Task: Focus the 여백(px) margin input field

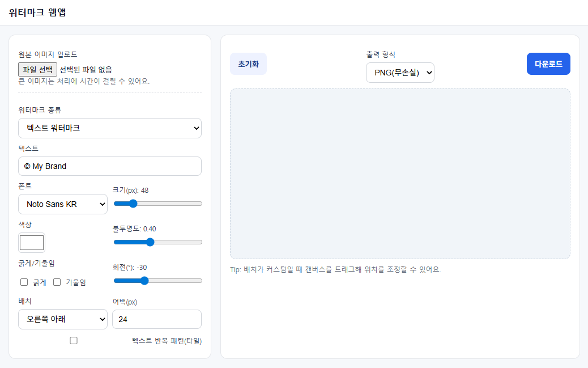Action: click(157, 319)
